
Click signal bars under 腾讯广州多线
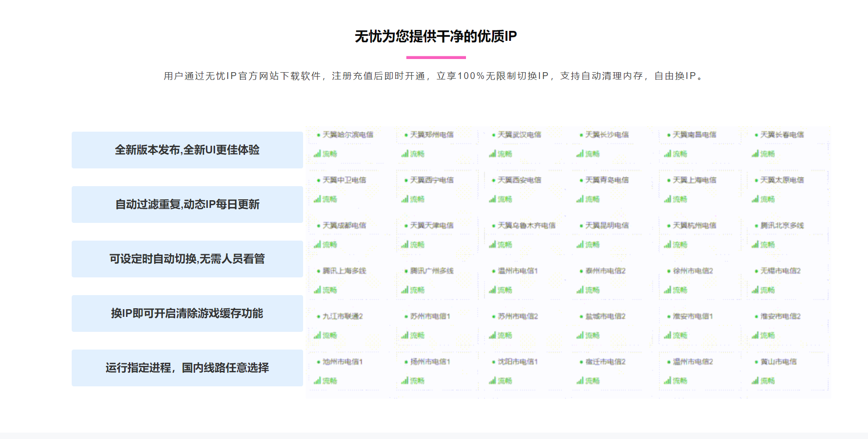(405, 290)
